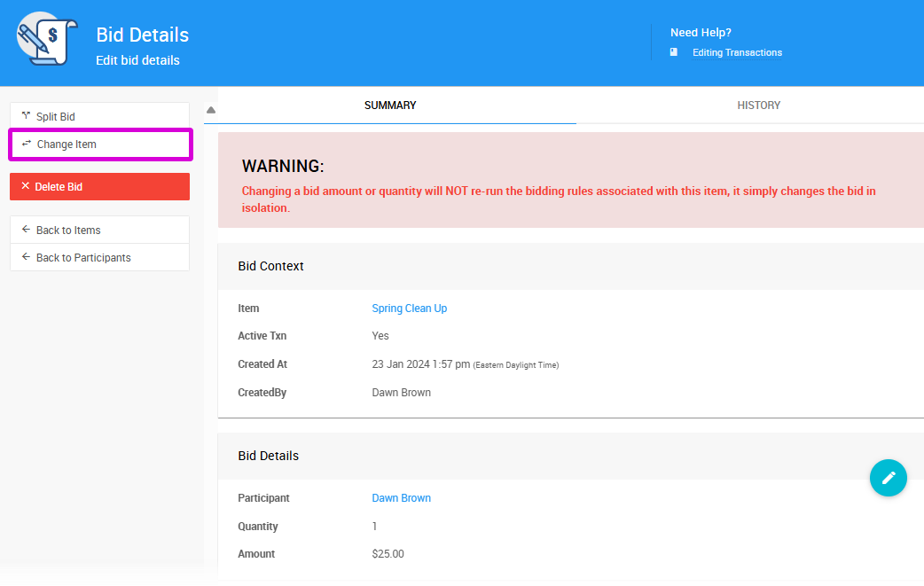924x586 pixels.
Task: Open the History tab
Action: [x=758, y=105]
